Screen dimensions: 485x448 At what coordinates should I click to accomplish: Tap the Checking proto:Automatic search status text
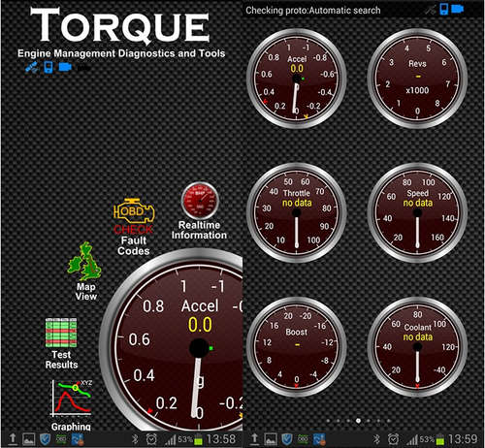pos(313,11)
